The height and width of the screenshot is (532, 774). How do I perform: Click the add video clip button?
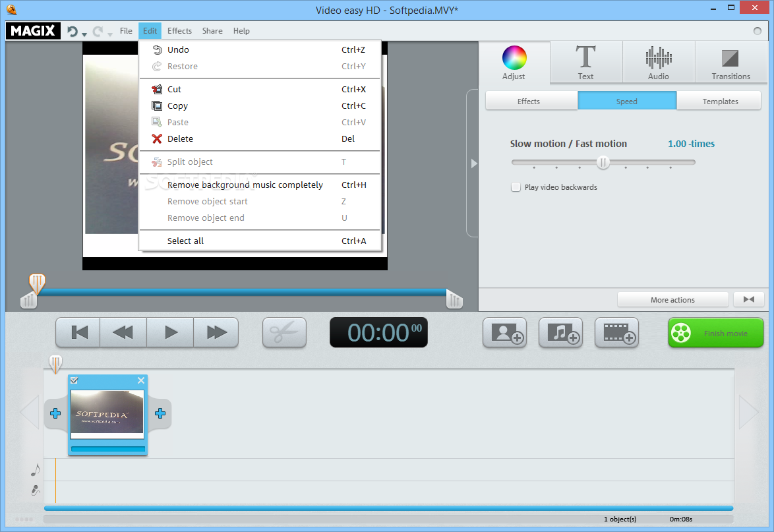617,333
